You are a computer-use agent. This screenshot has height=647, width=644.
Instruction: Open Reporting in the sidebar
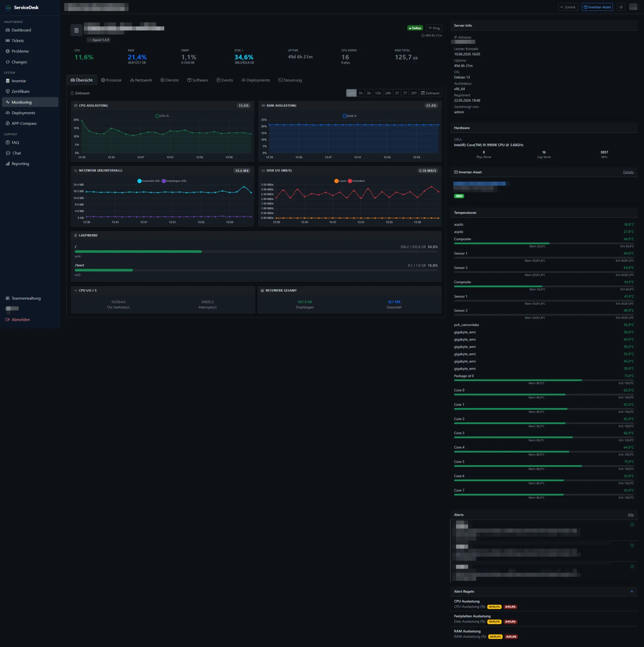point(30,164)
